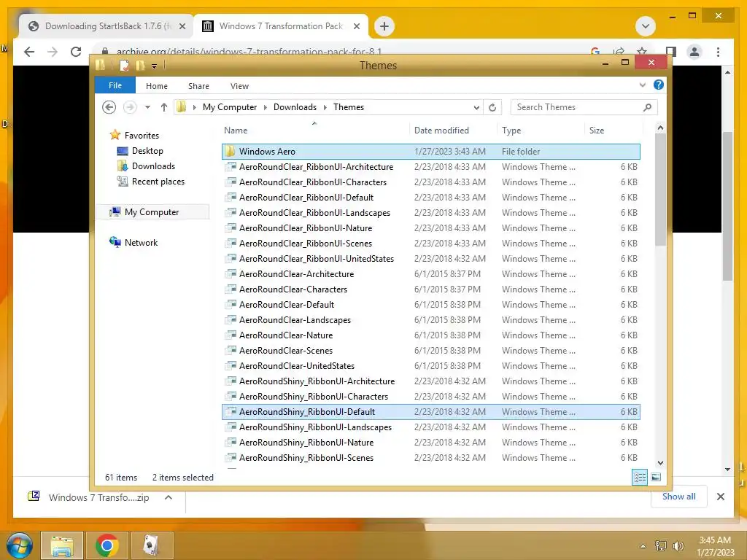The width and height of the screenshot is (747, 560).
Task: Select AeroRoundClear_RibbonUI-Landscapes theme file
Action: click(x=430, y=213)
